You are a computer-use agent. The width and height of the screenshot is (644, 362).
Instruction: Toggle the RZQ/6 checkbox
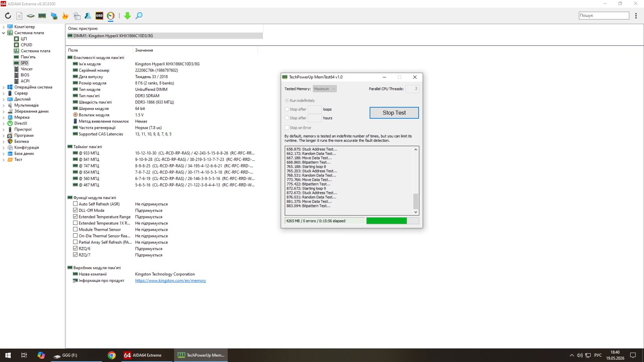tap(76, 249)
